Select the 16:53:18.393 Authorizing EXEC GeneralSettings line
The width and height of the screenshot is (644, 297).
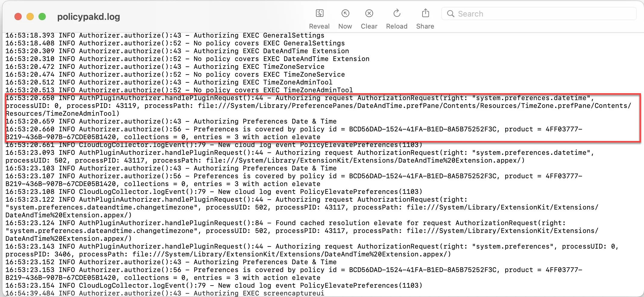(x=165, y=35)
